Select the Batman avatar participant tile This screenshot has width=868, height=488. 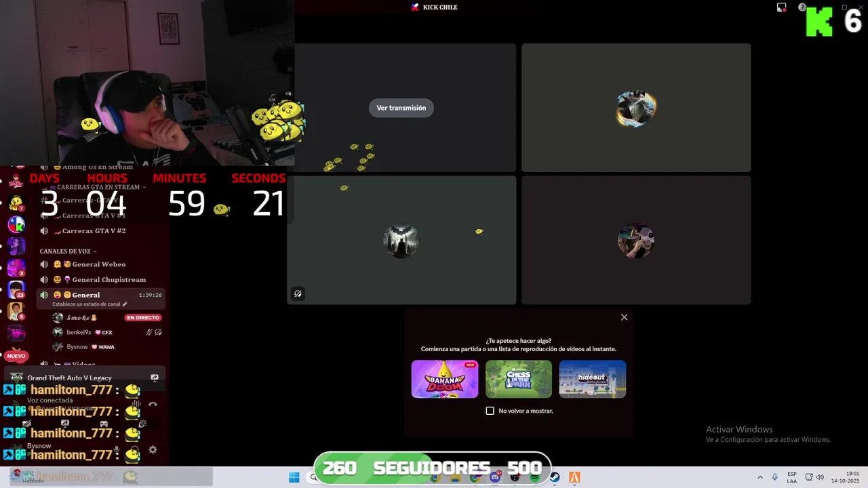401,241
